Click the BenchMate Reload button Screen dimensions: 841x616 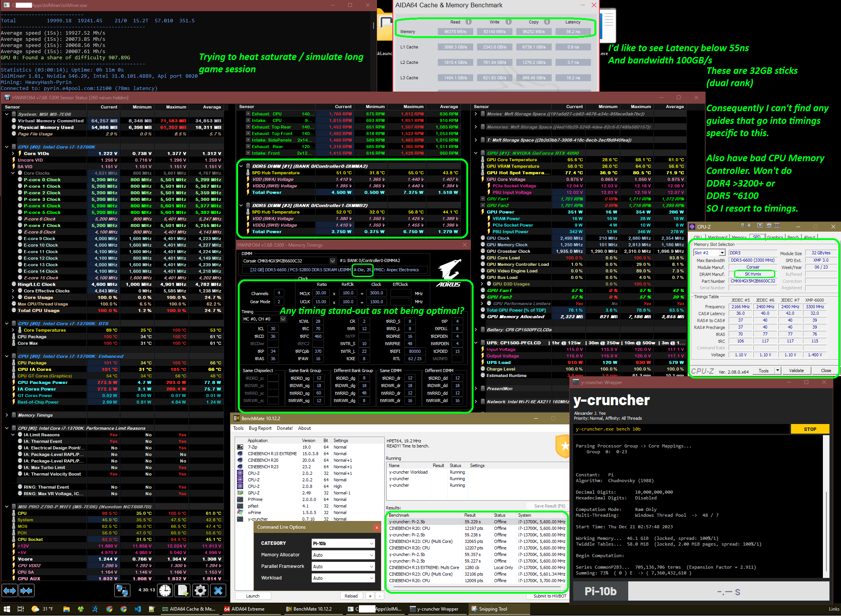coord(351,596)
